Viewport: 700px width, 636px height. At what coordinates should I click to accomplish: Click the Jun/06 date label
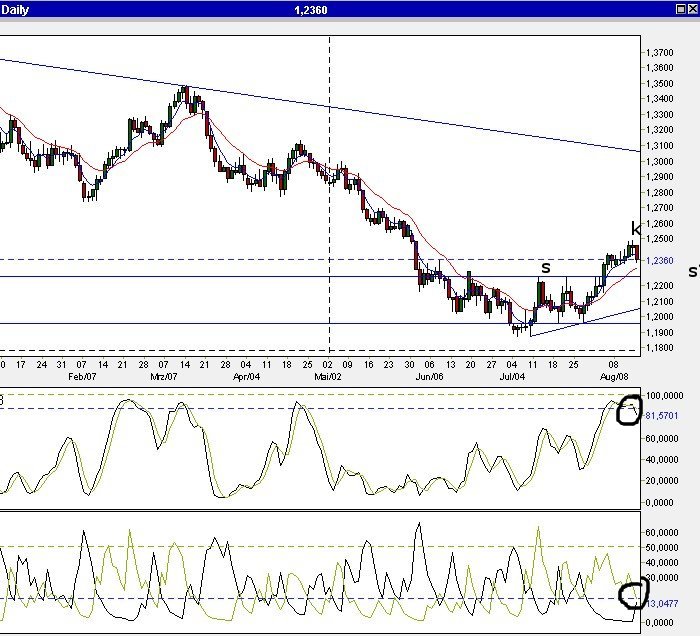429,377
